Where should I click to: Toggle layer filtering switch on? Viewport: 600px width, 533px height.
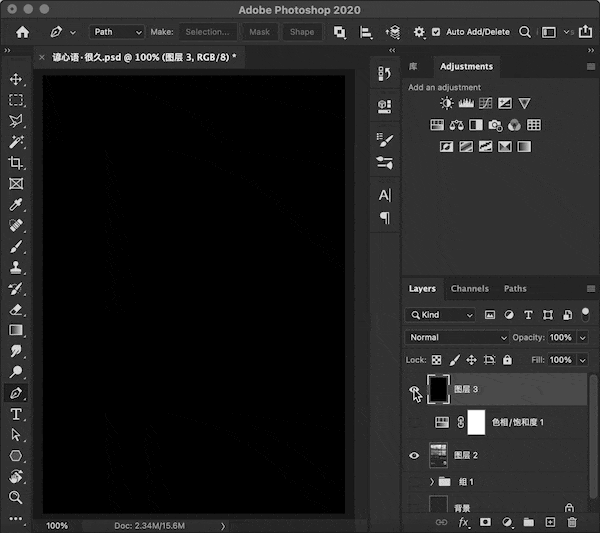585,315
